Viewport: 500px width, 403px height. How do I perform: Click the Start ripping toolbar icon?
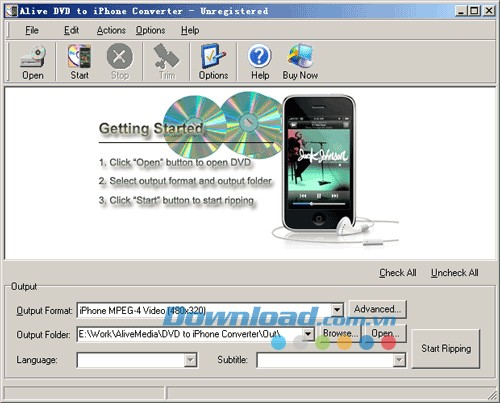click(79, 62)
